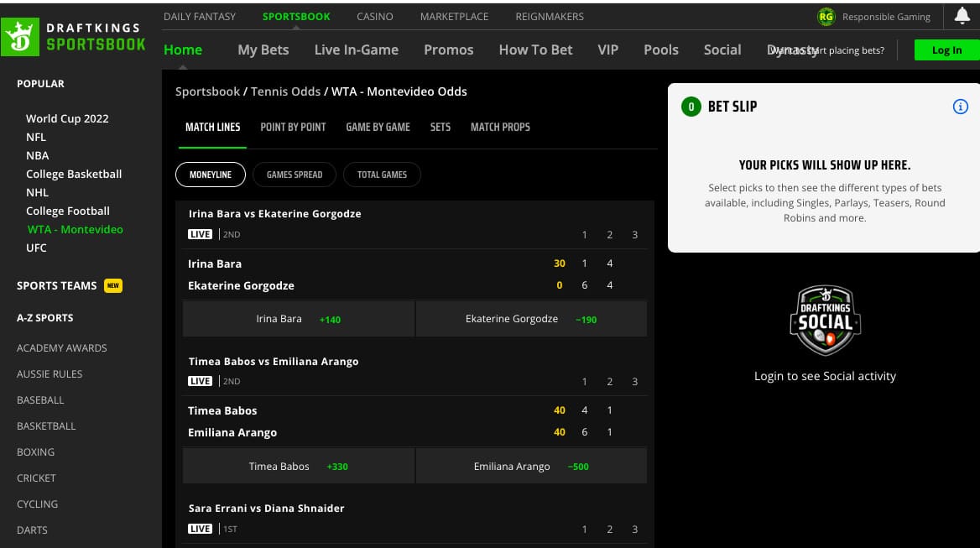The width and height of the screenshot is (980, 548).
Task: Click the RG Responsible Gaming badge icon
Action: (826, 17)
